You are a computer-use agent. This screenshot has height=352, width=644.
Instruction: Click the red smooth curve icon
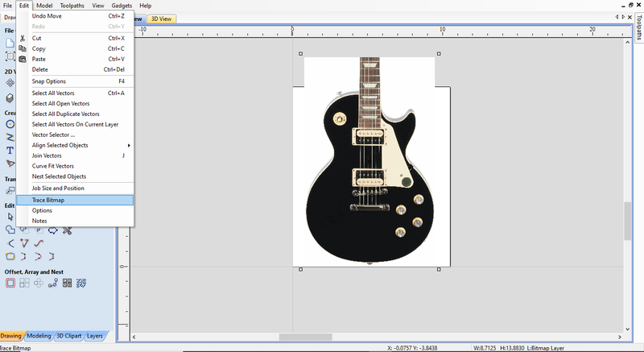39,243
